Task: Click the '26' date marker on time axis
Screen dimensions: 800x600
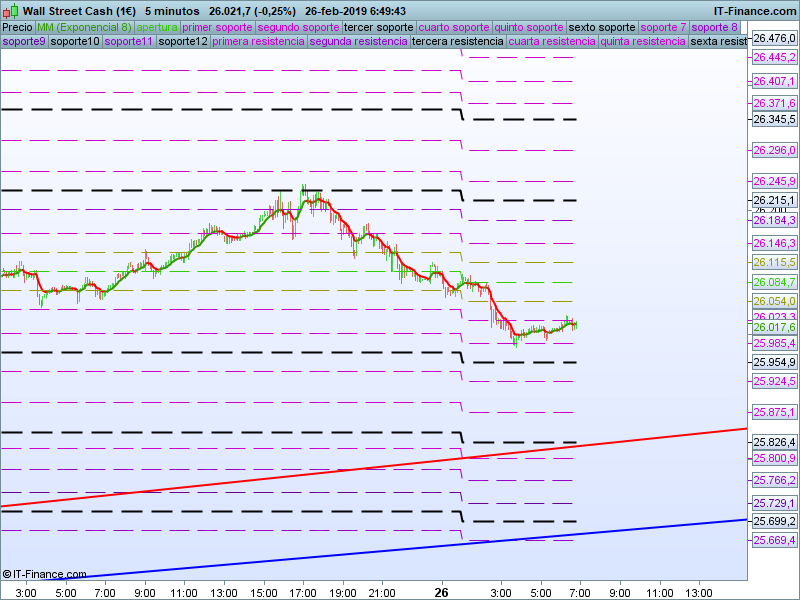Action: click(x=442, y=592)
